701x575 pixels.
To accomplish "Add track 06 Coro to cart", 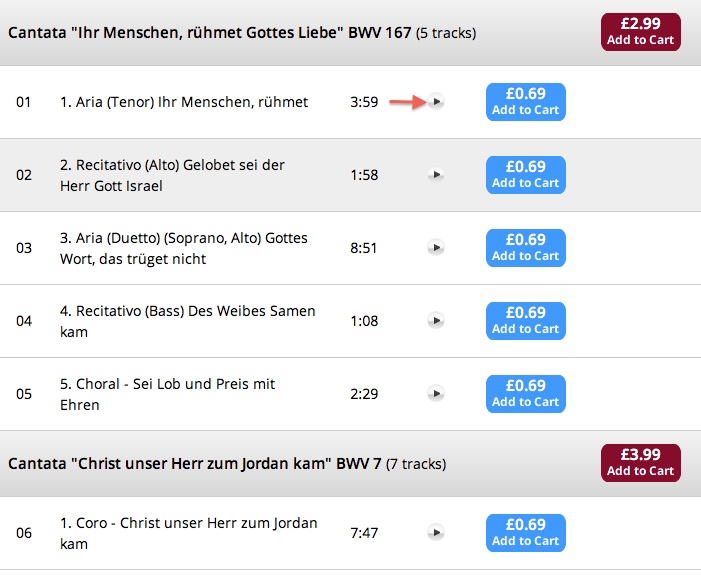I will (x=525, y=533).
